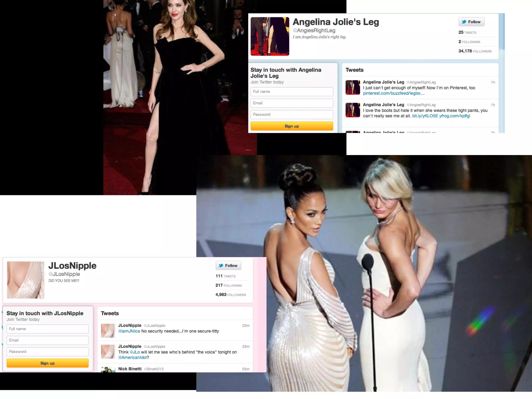532x399 pixels.
Task: Click Follow button on JLosNipple profile
Action: click(228, 265)
